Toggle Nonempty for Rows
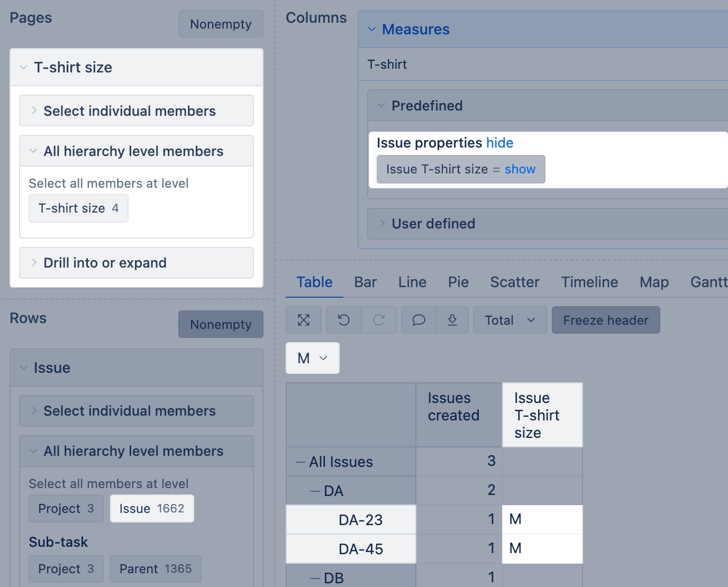This screenshot has height=587, width=728. point(221,324)
